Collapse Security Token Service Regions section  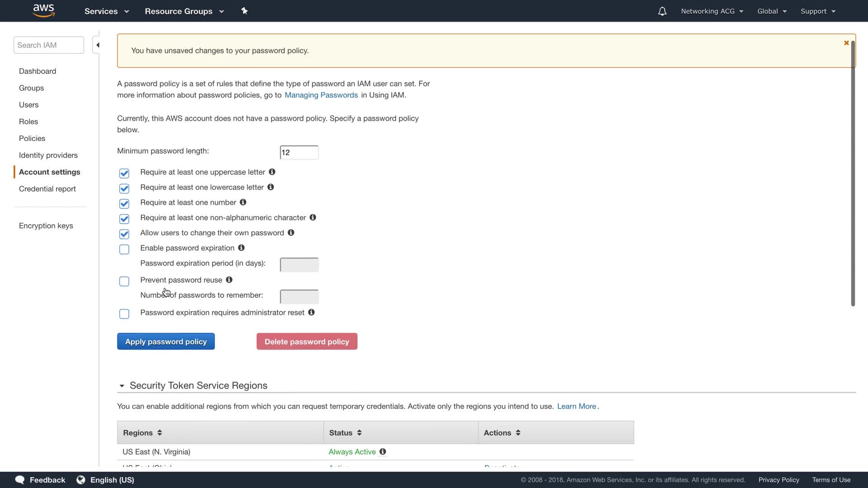tap(122, 386)
